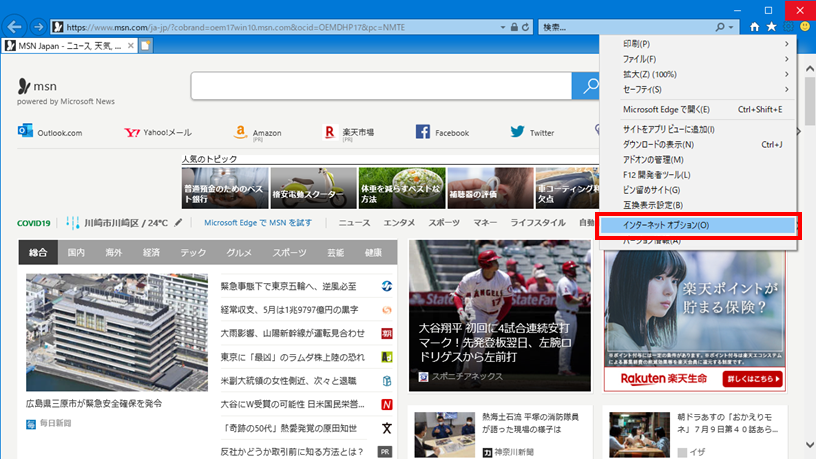Click the browser 検索 input box
The width and height of the screenshot is (816, 459).
(626, 27)
